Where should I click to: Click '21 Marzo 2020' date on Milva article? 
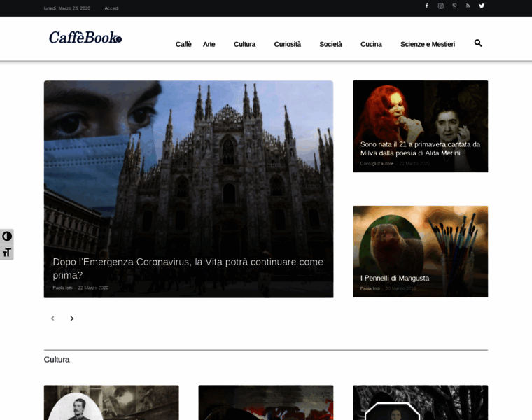click(x=414, y=164)
